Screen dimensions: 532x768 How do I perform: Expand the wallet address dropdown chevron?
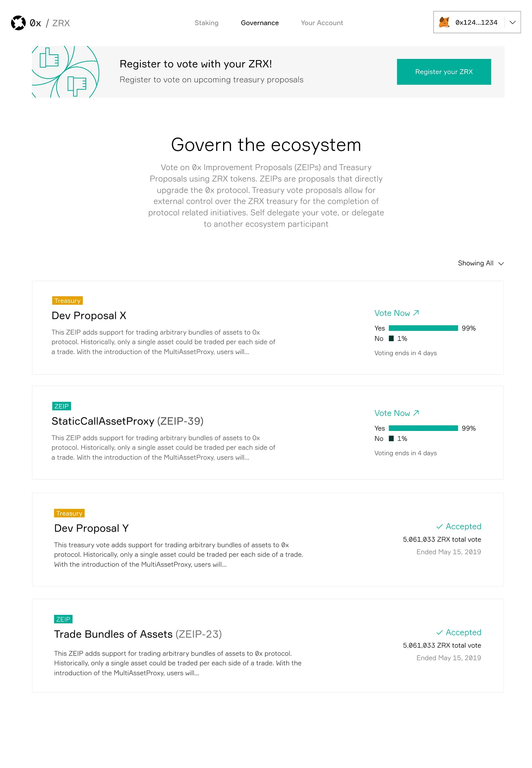pos(513,22)
